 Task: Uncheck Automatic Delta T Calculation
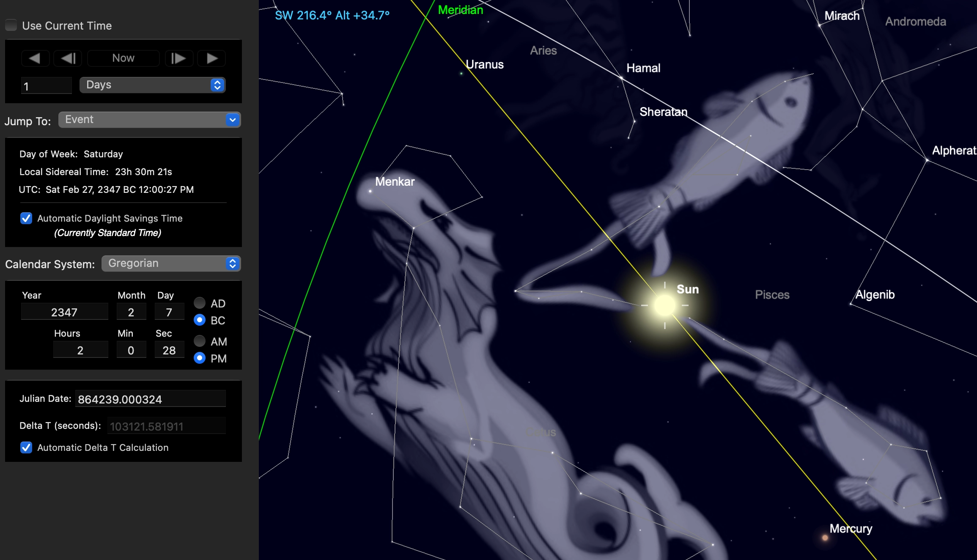pos(26,447)
